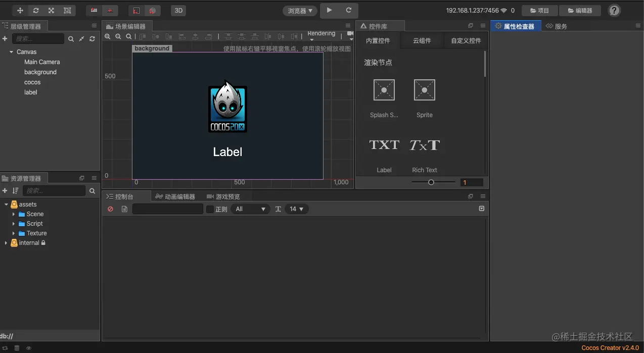The height and width of the screenshot is (353, 644).
Task: Switch to 内置控件 tab
Action: click(378, 40)
